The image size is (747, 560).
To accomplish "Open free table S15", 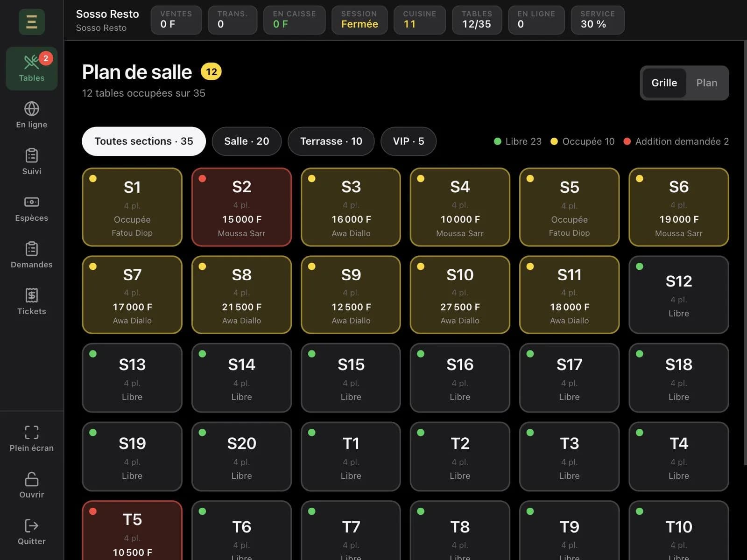I will pyautogui.click(x=351, y=378).
